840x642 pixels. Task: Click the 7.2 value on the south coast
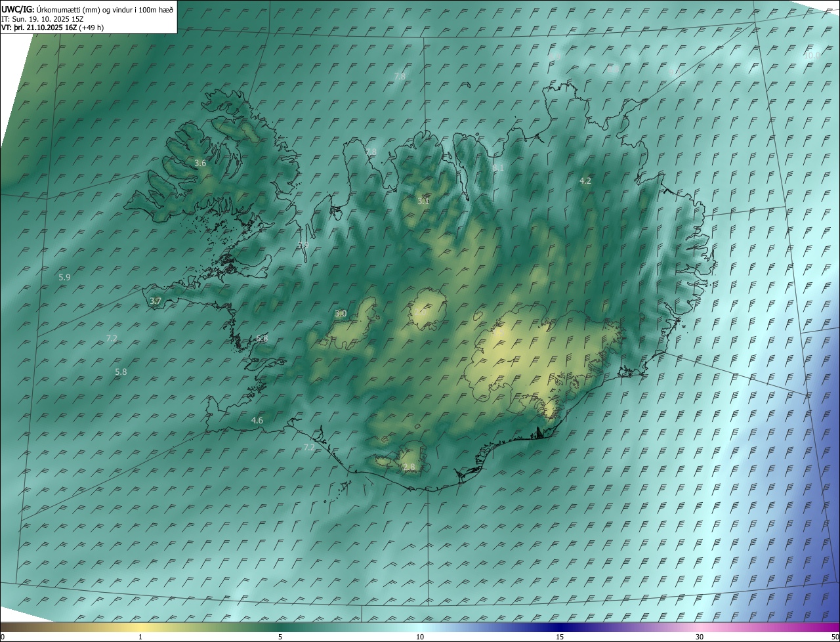click(309, 448)
